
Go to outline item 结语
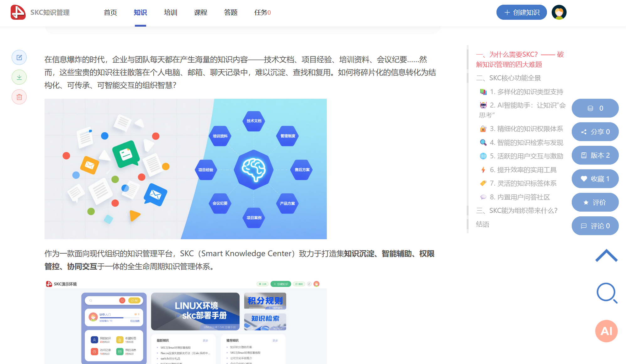tap(482, 224)
